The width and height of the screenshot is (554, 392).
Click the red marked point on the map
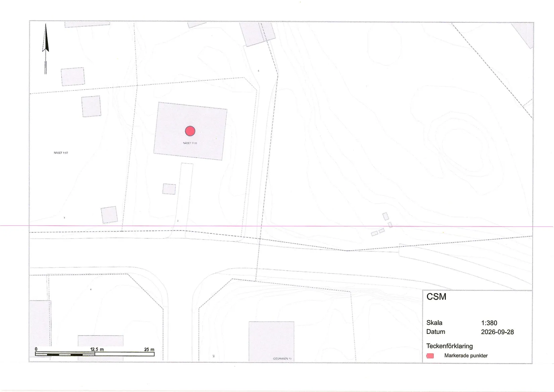[x=190, y=131]
